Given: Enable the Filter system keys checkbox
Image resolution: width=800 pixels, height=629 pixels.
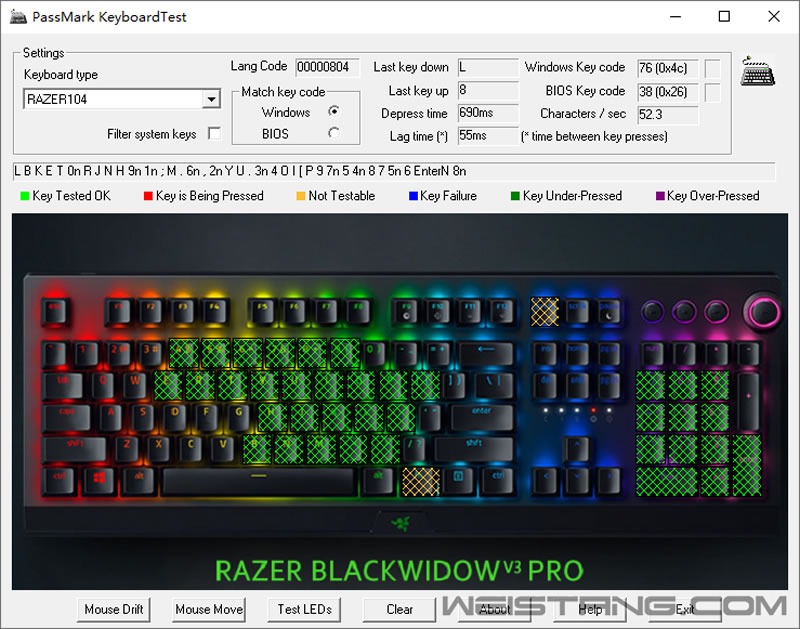Looking at the screenshot, I should 215,134.
